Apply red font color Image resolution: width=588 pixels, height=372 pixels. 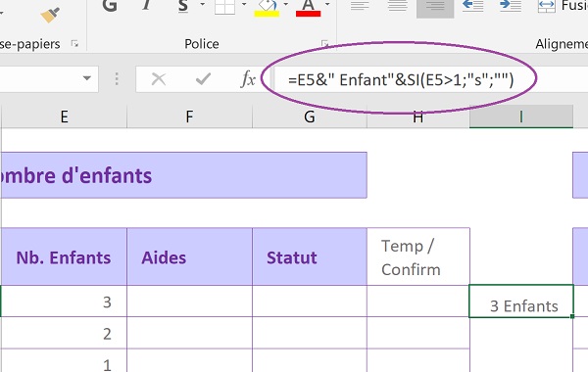(x=308, y=8)
